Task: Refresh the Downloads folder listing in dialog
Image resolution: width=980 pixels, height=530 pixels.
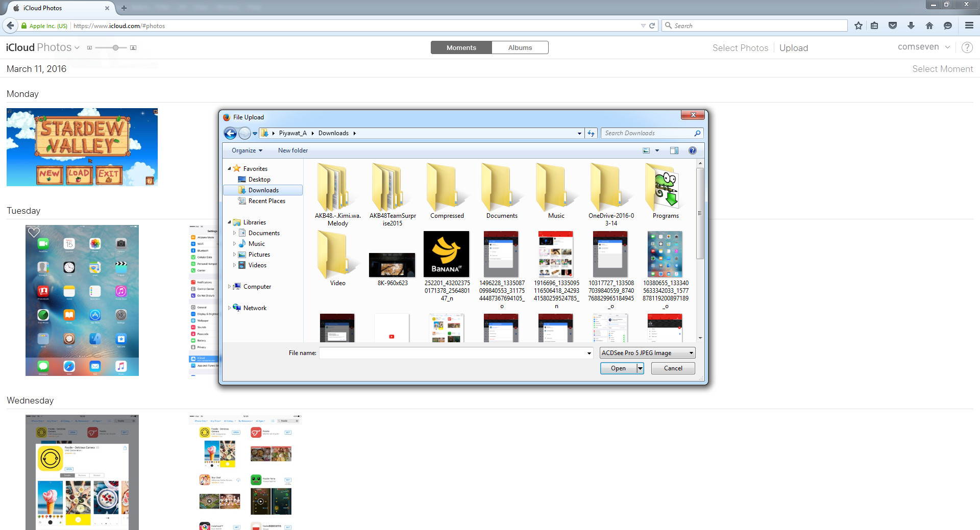Action: pos(591,133)
